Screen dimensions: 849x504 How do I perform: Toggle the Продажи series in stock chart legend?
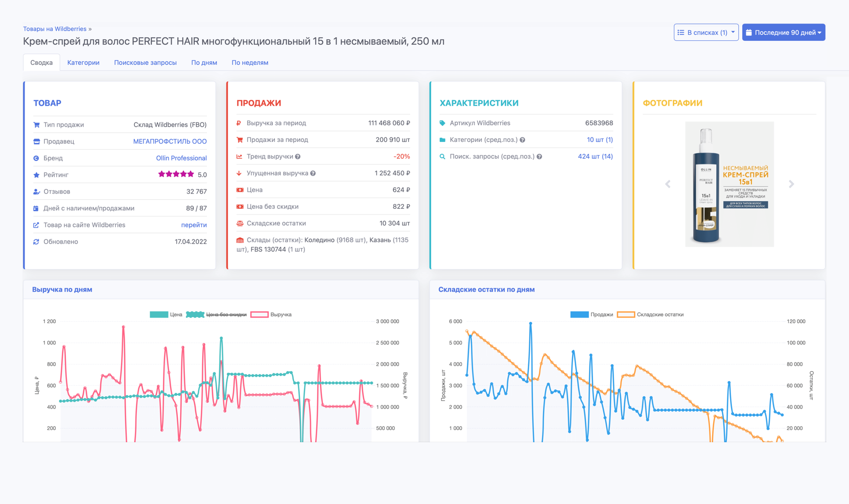coord(592,315)
